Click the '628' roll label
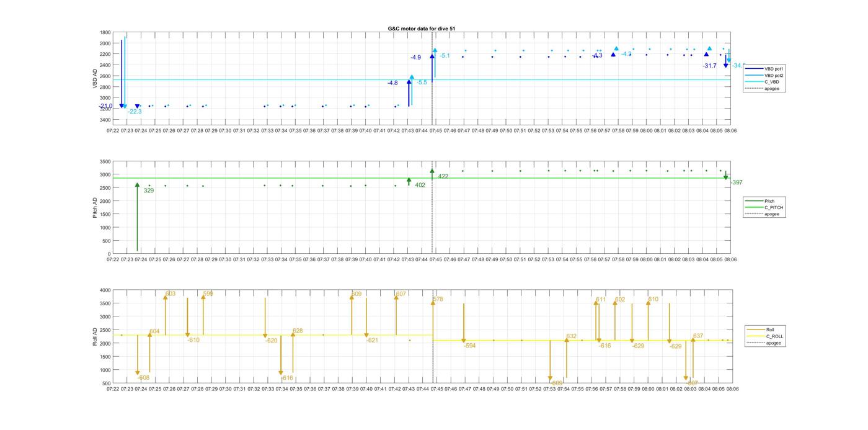 298,331
